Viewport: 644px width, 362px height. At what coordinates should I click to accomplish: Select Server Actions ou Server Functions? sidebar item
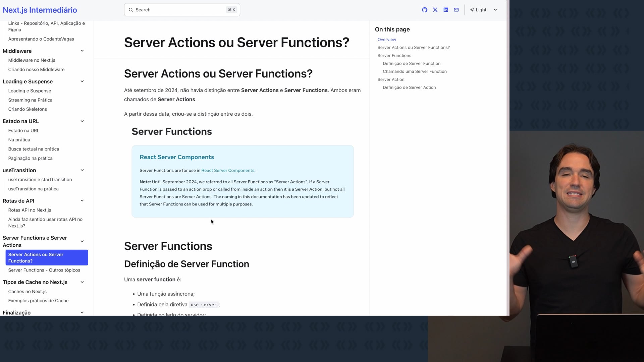[47, 258]
